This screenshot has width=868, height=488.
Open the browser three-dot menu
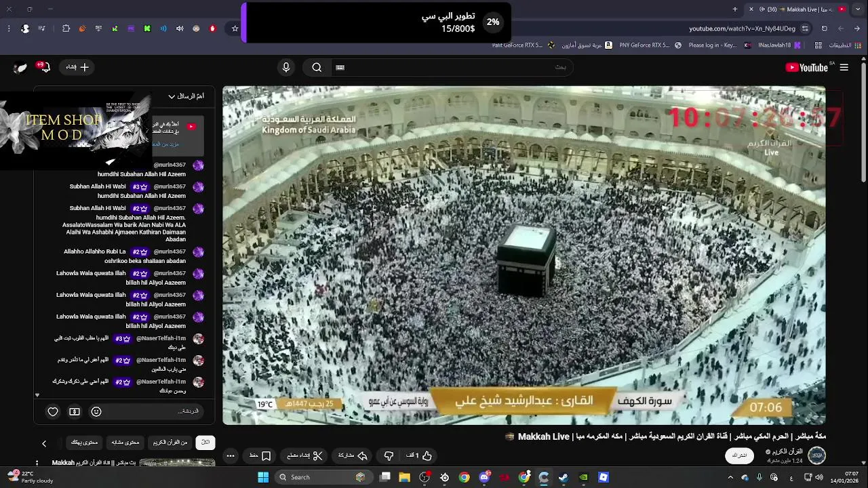(x=9, y=28)
